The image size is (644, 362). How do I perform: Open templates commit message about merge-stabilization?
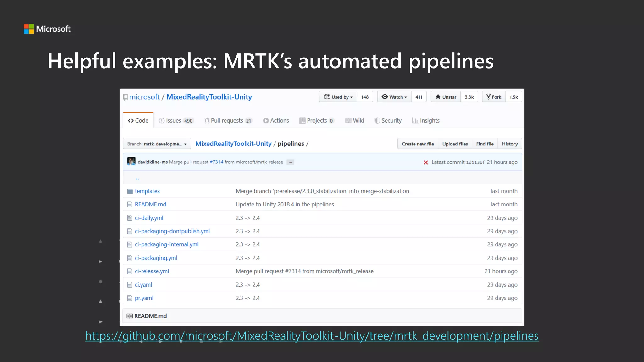pos(322,191)
